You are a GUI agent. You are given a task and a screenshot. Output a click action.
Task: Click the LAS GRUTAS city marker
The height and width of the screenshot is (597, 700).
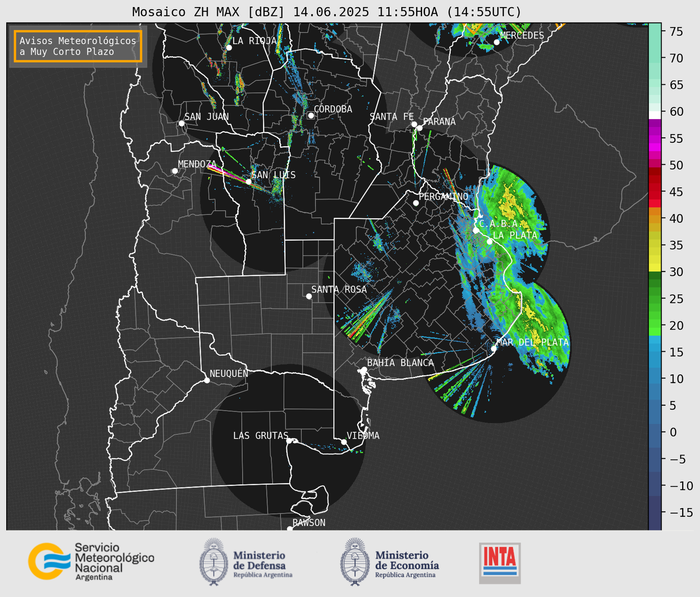pyautogui.click(x=289, y=440)
